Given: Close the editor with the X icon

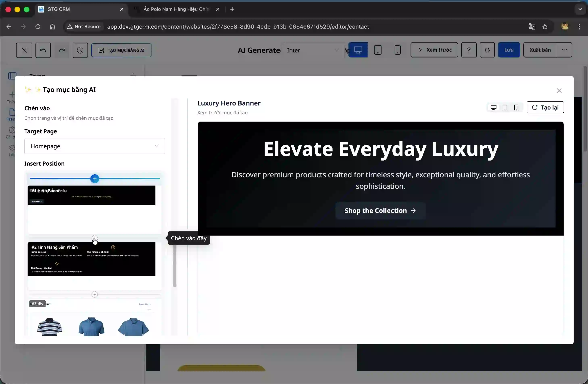Looking at the screenshot, I should (x=24, y=50).
